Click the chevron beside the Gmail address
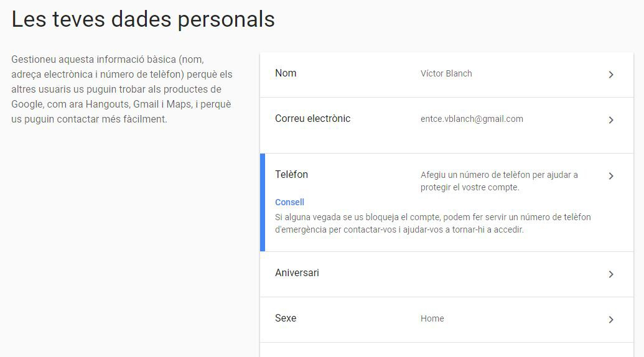644x357 pixels. click(x=611, y=120)
